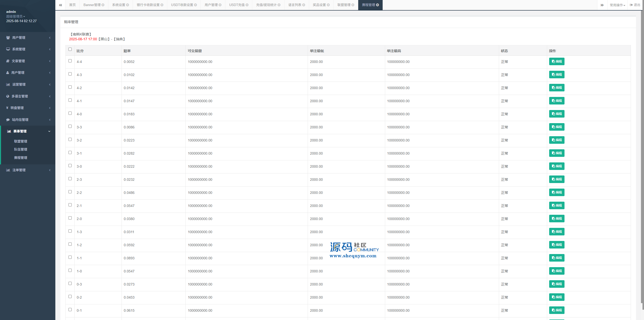
Task: Click 编辑 button for score 3-1 row
Action: pos(556,153)
